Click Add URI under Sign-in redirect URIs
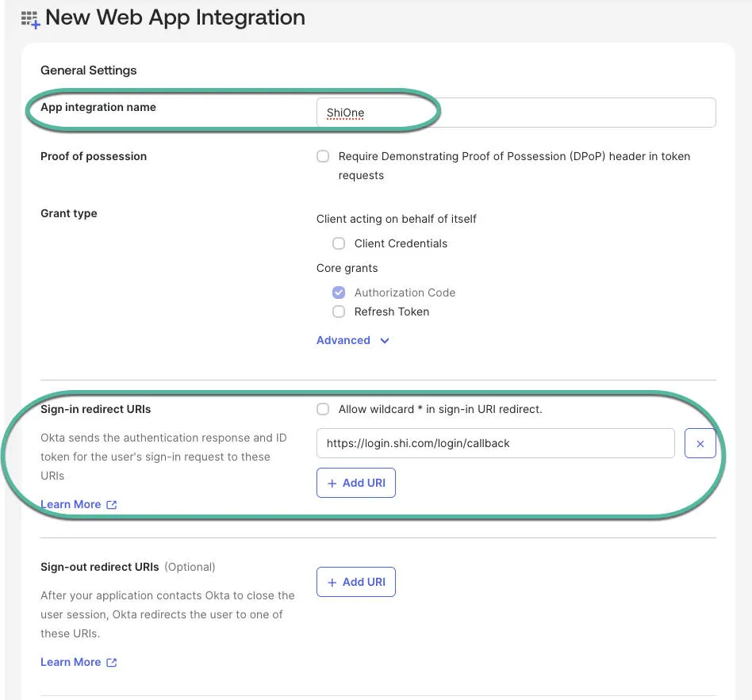 pos(356,483)
